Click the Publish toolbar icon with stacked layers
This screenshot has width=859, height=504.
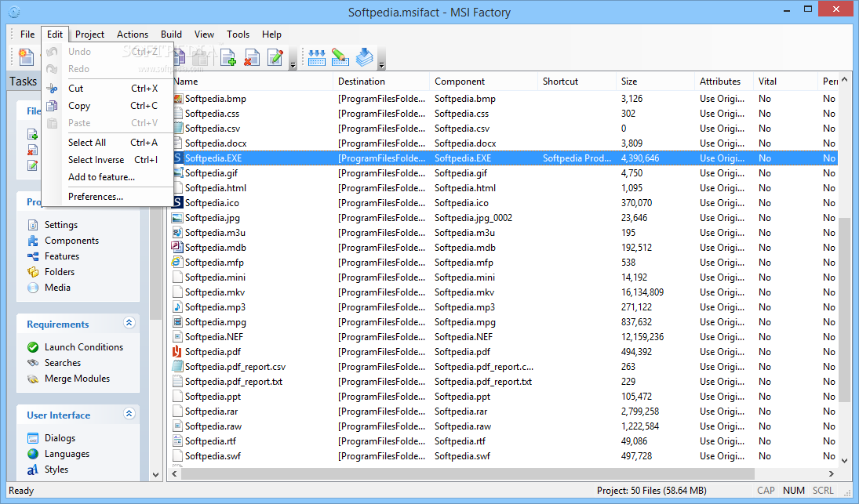click(364, 57)
